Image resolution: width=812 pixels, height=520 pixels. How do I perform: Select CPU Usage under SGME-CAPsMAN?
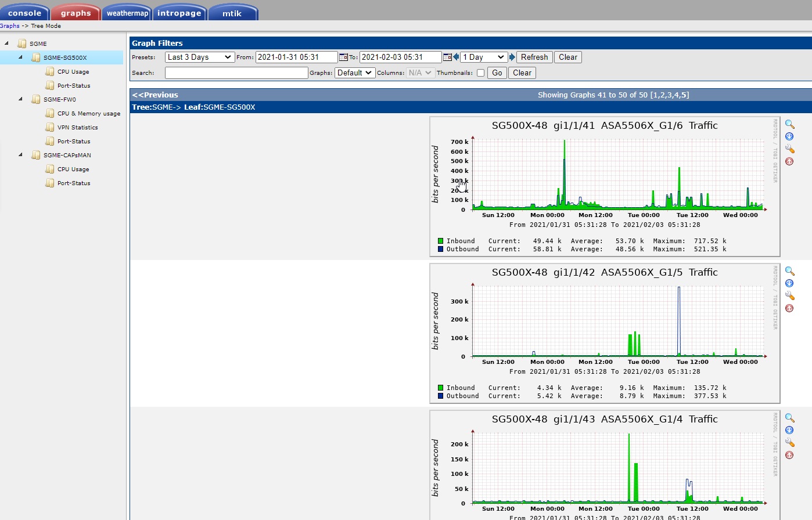(73, 169)
